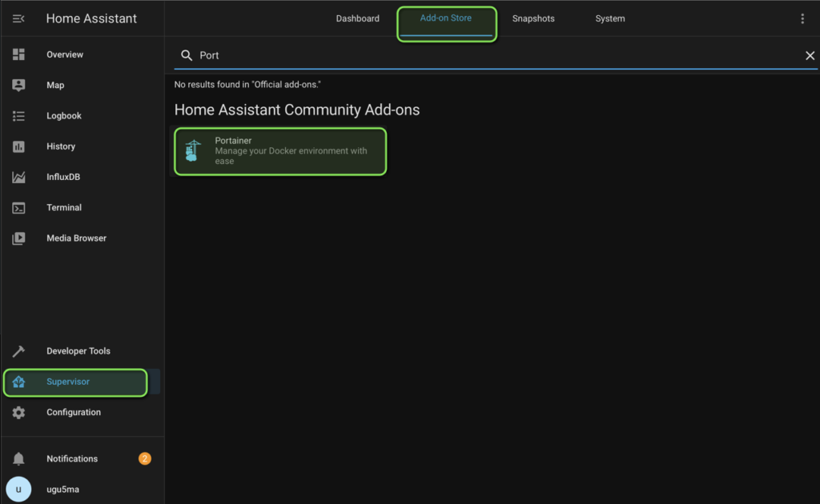This screenshot has height=504, width=820.
Task: Open Notifications in the sidebar
Action: pyautogui.click(x=81, y=458)
